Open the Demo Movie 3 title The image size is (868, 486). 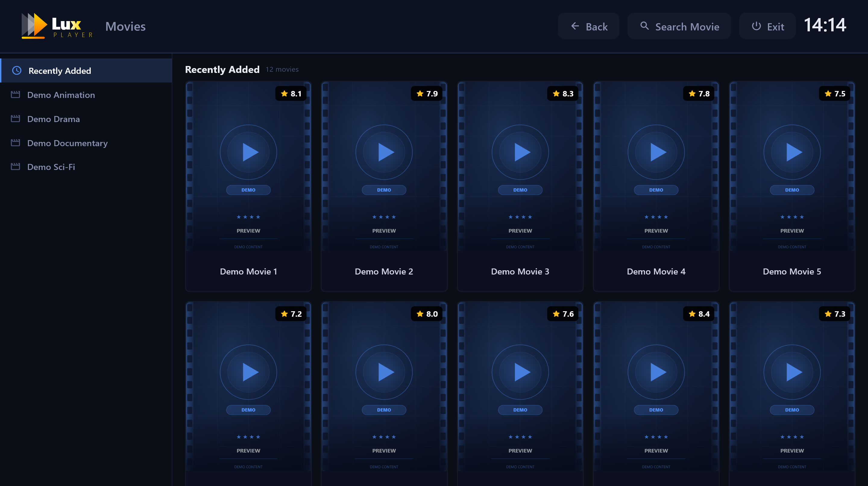[x=520, y=271]
